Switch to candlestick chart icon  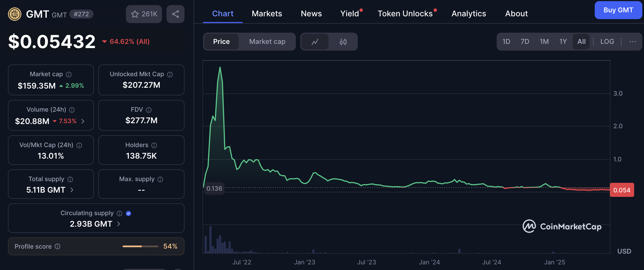click(343, 42)
